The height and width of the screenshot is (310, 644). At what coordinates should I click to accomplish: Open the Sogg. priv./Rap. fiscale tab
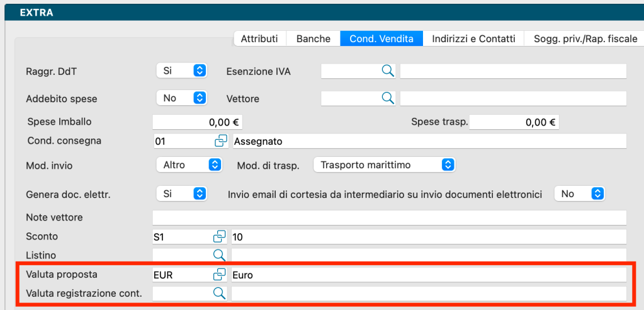pos(585,39)
